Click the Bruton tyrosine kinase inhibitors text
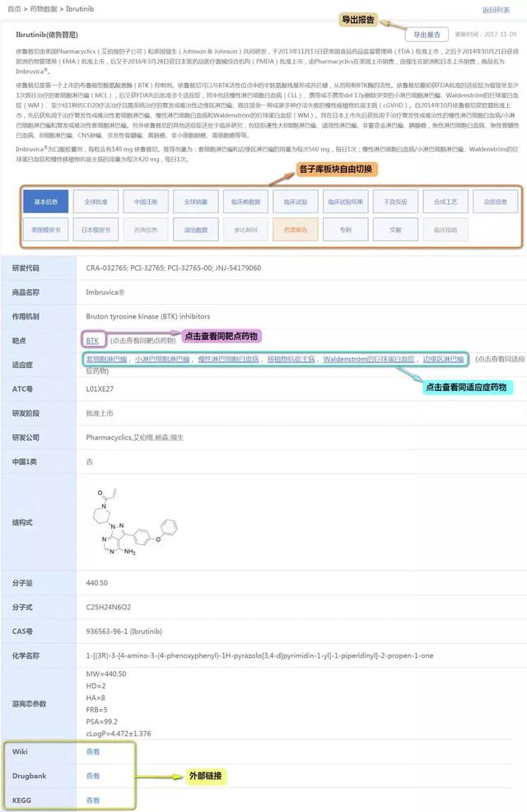Viewport: 527px width, 812px height. 148,316
